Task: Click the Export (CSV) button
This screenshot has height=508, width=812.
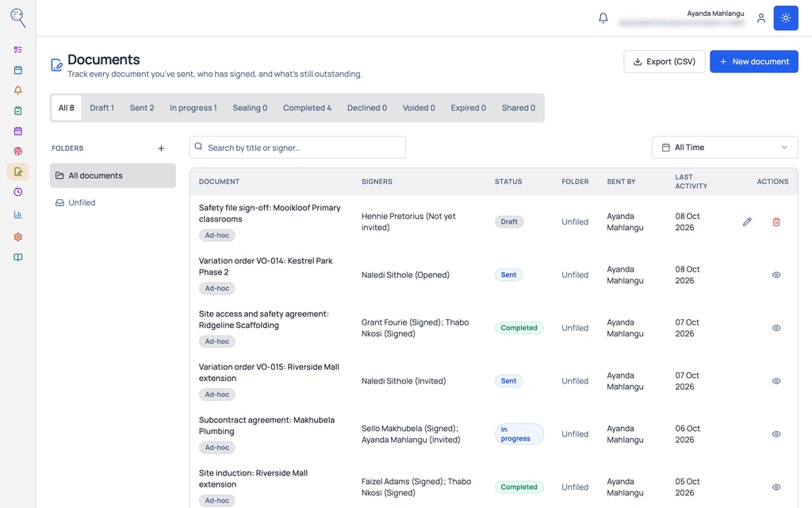Action: [x=665, y=62]
